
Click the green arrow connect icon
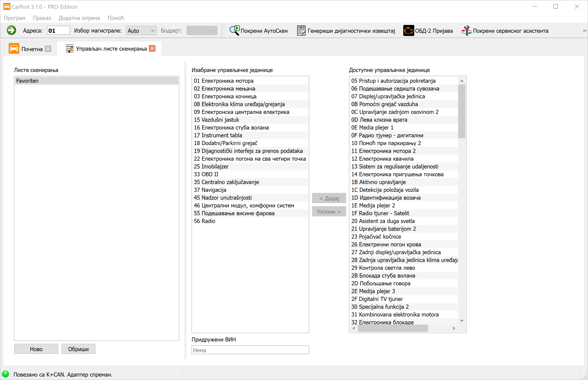[x=11, y=30]
